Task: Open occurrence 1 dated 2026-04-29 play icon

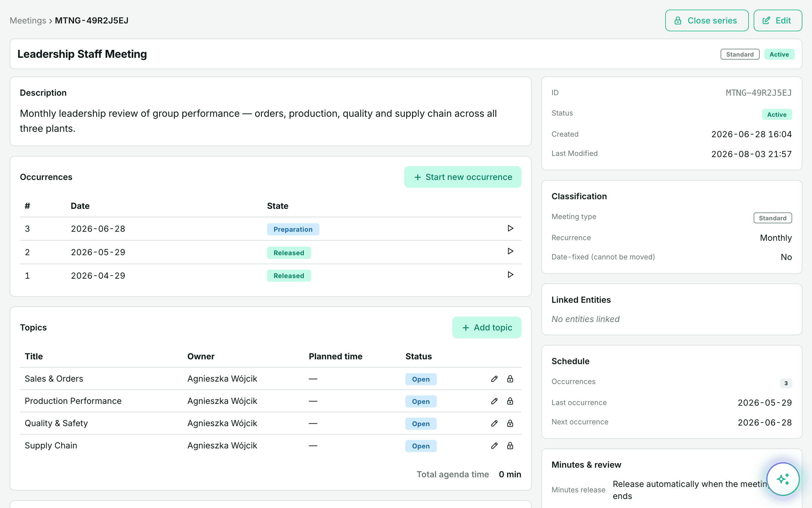Action: 510,275
